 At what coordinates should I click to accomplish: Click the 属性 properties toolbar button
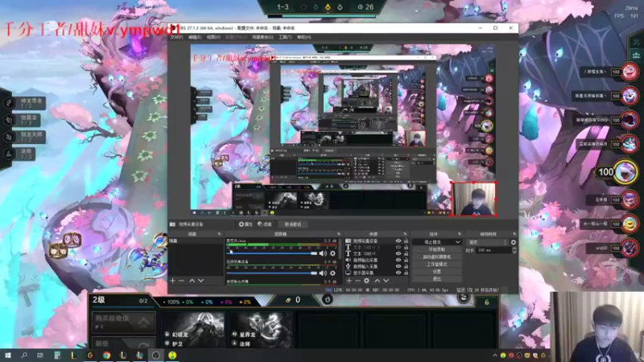click(x=246, y=224)
